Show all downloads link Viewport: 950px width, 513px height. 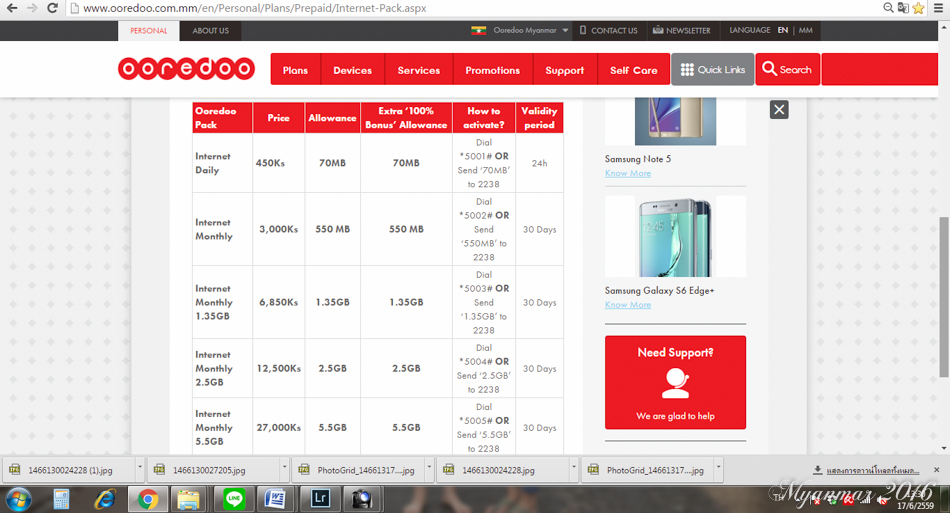pyautogui.click(x=872, y=471)
